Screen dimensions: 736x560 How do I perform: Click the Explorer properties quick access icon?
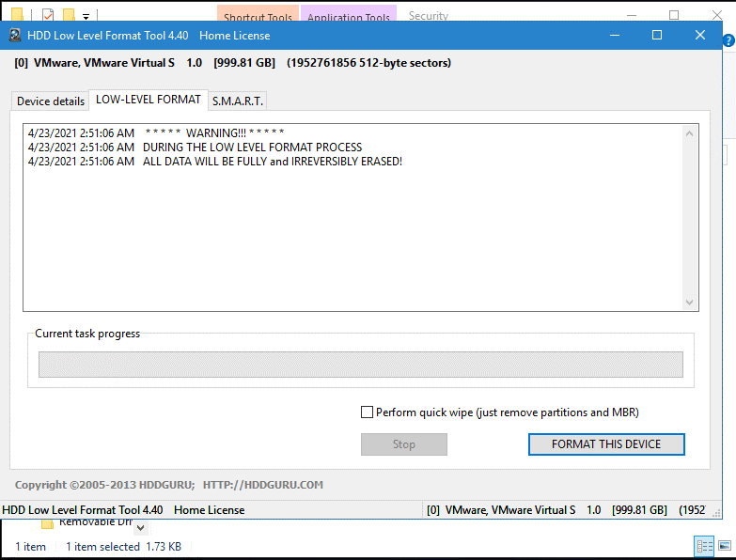pyautogui.click(x=48, y=15)
